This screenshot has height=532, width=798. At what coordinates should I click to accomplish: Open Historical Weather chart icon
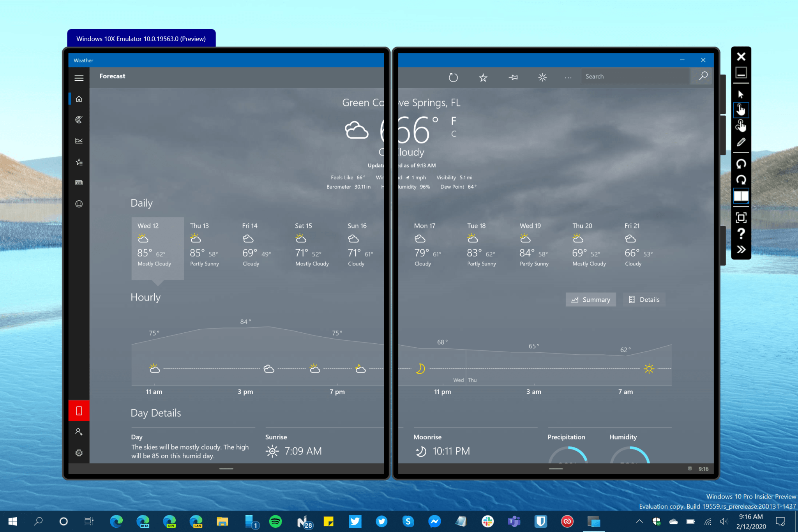79,141
